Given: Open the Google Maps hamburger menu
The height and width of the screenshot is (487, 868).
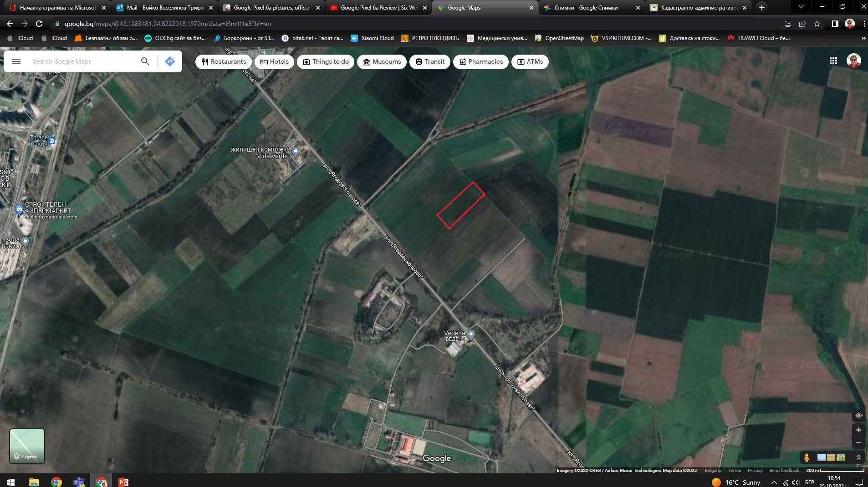Looking at the screenshot, I should [16, 61].
